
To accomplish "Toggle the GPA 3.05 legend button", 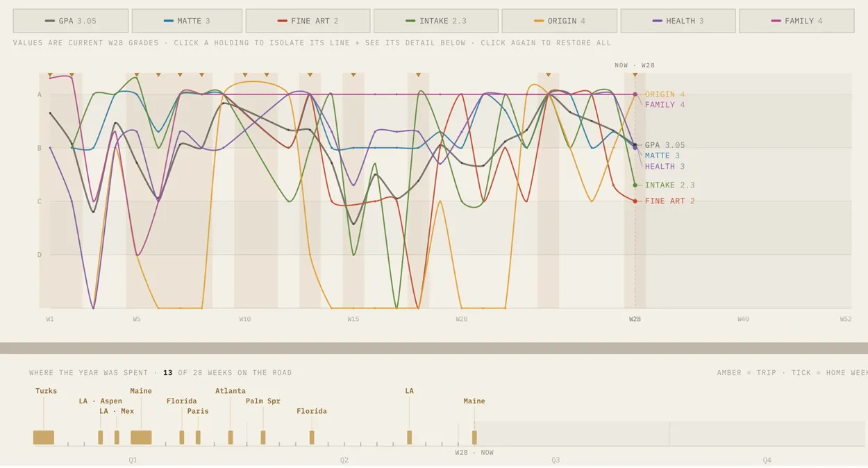I will click(x=71, y=21).
